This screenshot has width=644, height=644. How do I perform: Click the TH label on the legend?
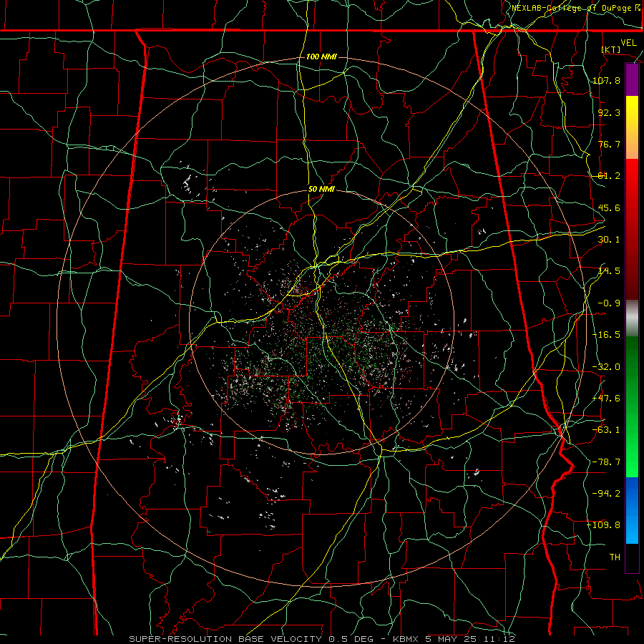pos(615,557)
